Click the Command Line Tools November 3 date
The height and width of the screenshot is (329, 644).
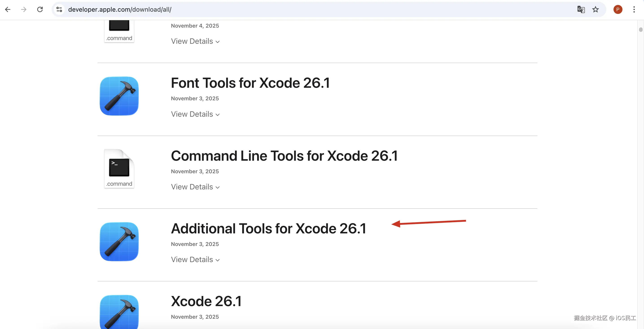point(195,171)
